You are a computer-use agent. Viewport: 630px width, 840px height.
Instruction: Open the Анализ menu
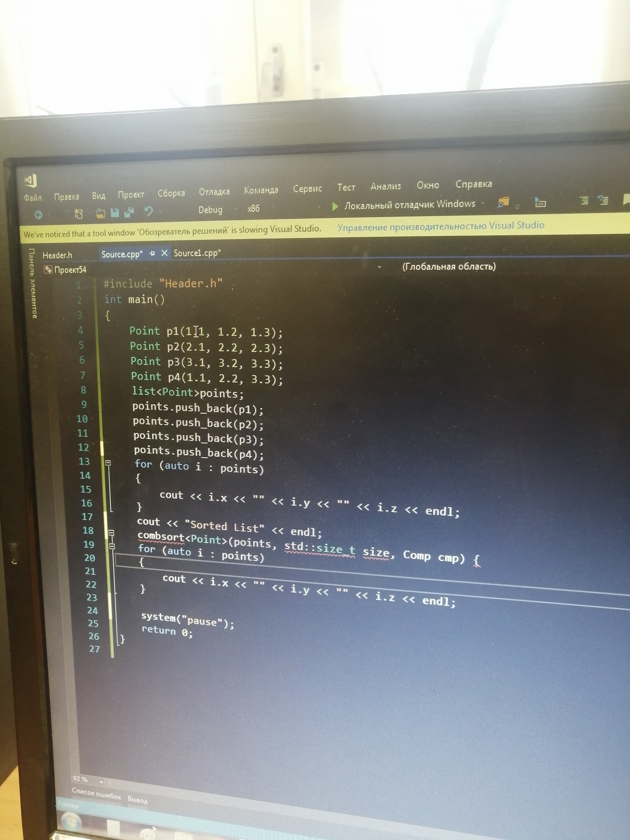[x=386, y=186]
